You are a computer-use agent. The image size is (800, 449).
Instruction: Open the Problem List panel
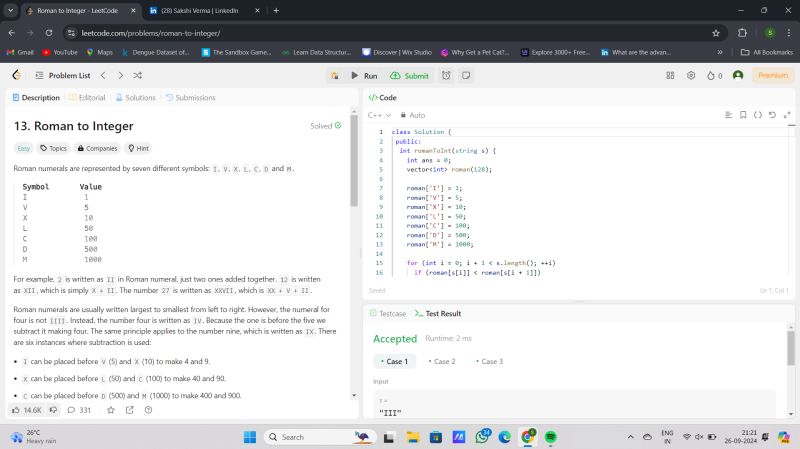tap(63, 76)
